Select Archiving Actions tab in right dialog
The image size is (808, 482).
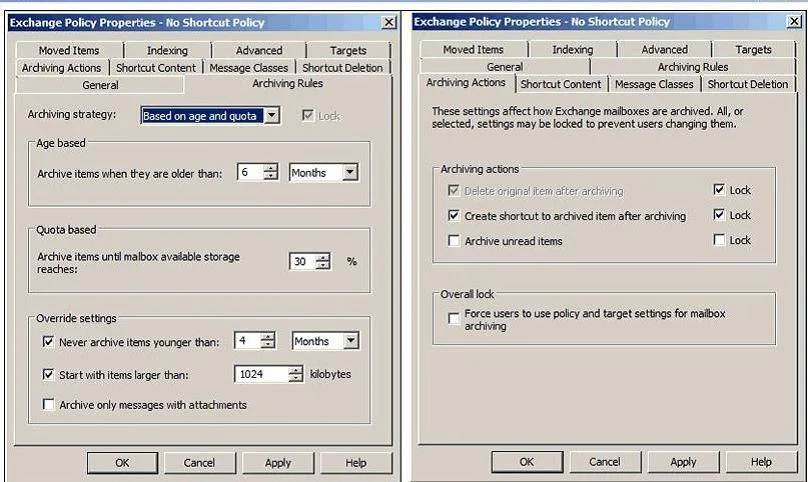click(466, 82)
